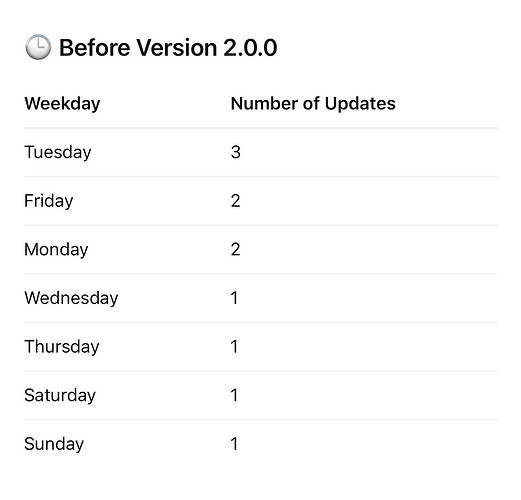Click the 'Weekday' column header
The width and height of the screenshot is (521, 500).
(62, 104)
